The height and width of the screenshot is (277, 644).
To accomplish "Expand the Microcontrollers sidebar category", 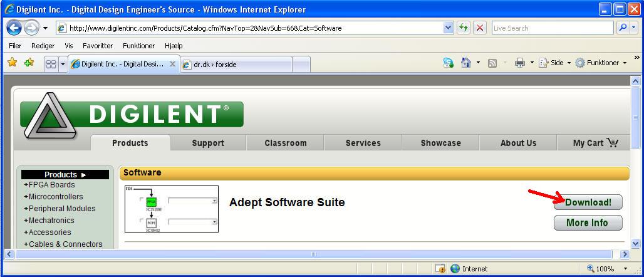I will coord(53,196).
